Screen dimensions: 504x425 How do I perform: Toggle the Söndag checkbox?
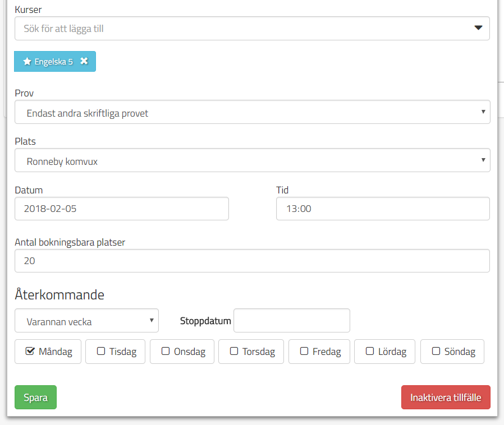[x=436, y=352]
